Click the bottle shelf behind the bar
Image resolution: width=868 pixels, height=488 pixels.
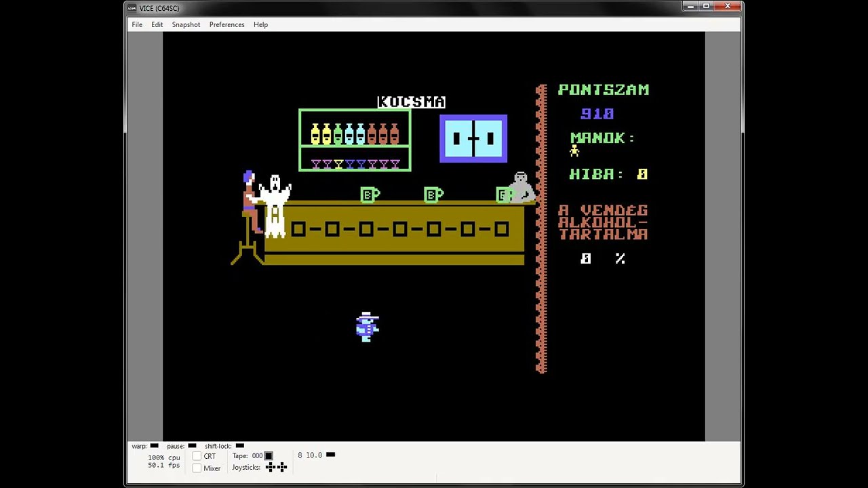pos(355,140)
